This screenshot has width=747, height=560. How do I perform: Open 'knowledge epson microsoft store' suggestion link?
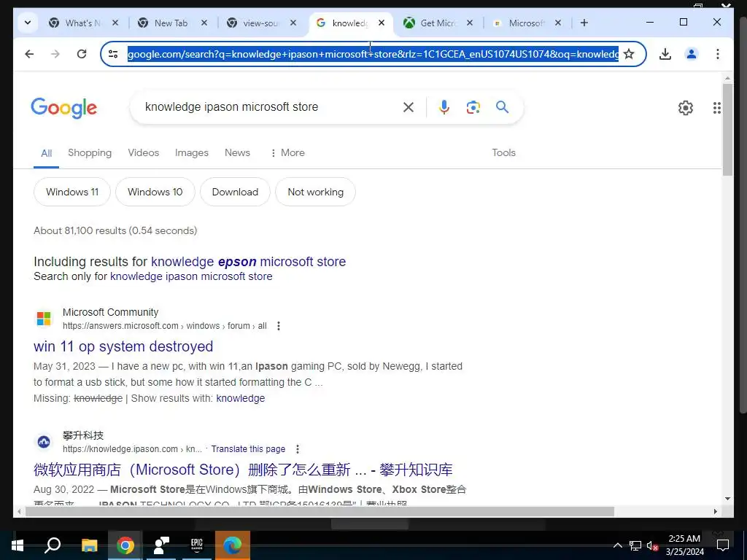pos(248,262)
